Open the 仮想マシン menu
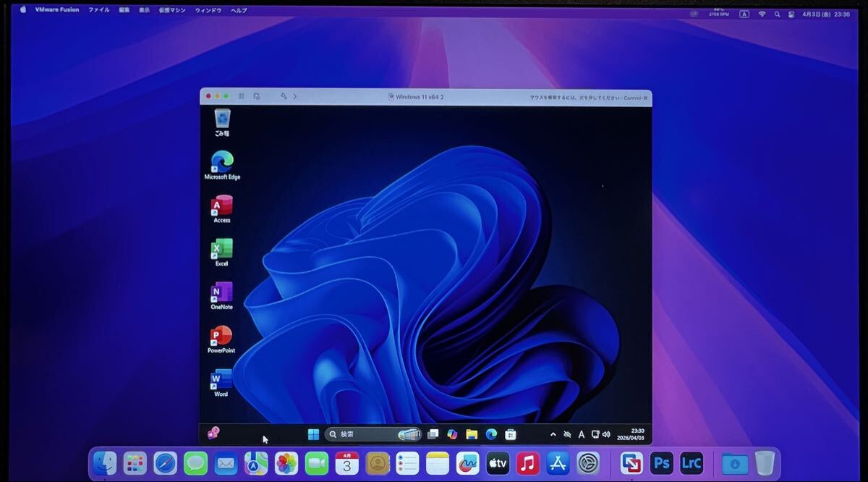 point(172,10)
